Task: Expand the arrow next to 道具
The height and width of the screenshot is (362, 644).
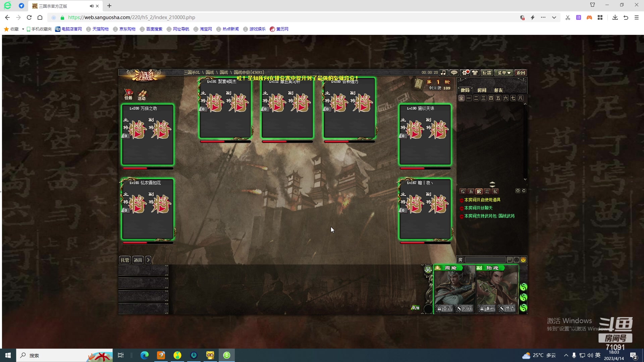Action: 148,260
